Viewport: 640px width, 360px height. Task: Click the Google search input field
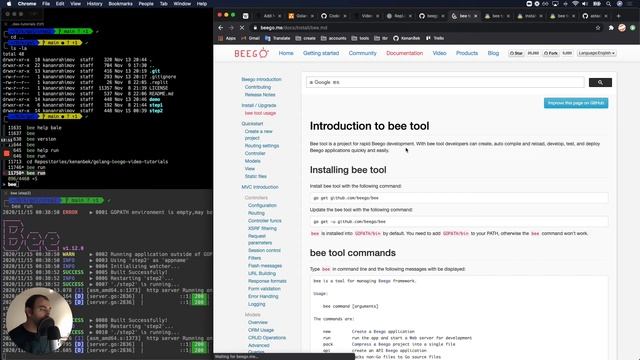(x=445, y=82)
